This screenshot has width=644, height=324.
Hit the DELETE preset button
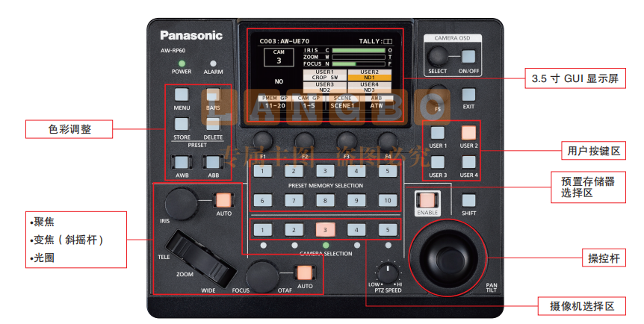[x=213, y=124]
